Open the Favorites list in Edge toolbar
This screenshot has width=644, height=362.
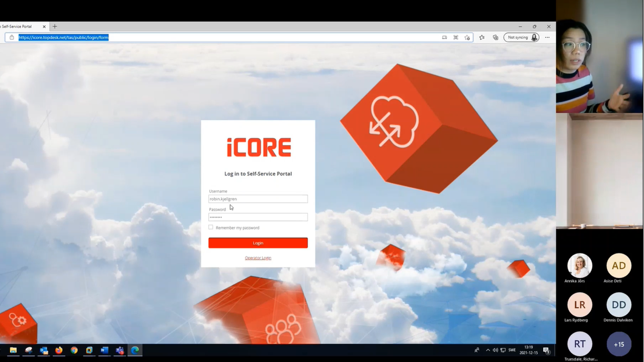[x=481, y=37]
